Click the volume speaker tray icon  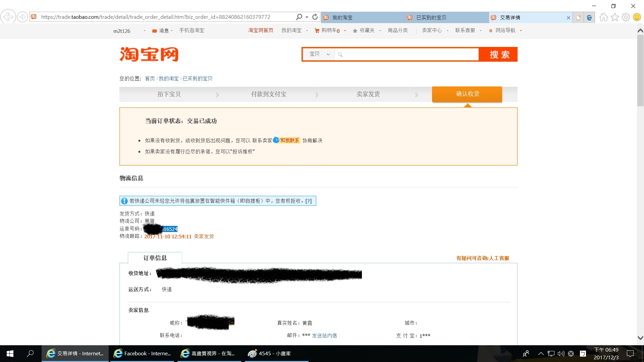pyautogui.click(x=561, y=353)
